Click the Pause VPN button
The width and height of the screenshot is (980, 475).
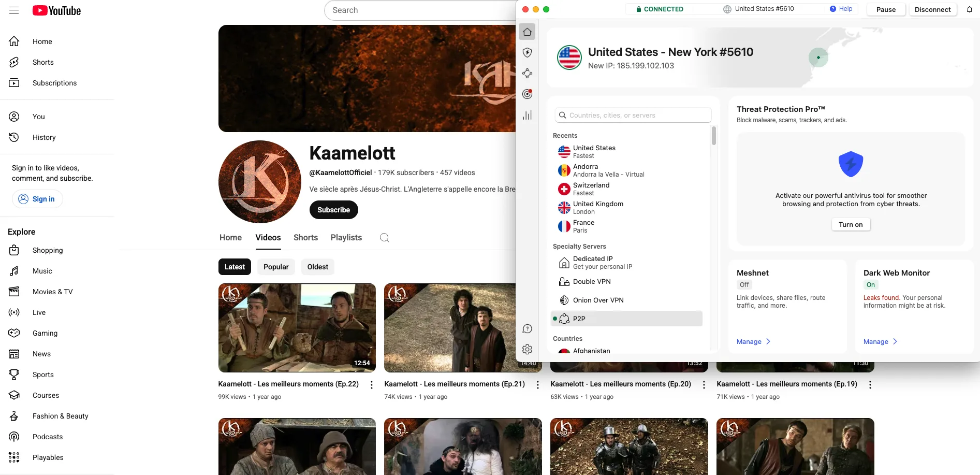point(886,9)
